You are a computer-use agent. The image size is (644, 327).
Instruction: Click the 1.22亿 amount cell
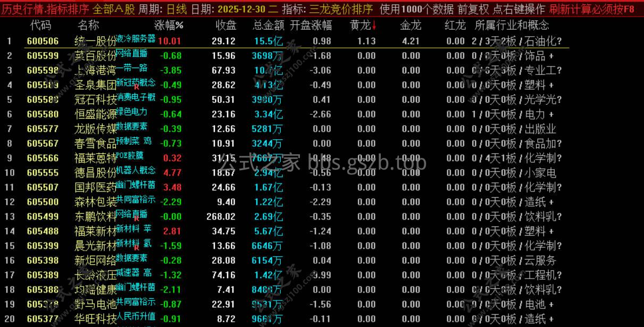coord(269,202)
